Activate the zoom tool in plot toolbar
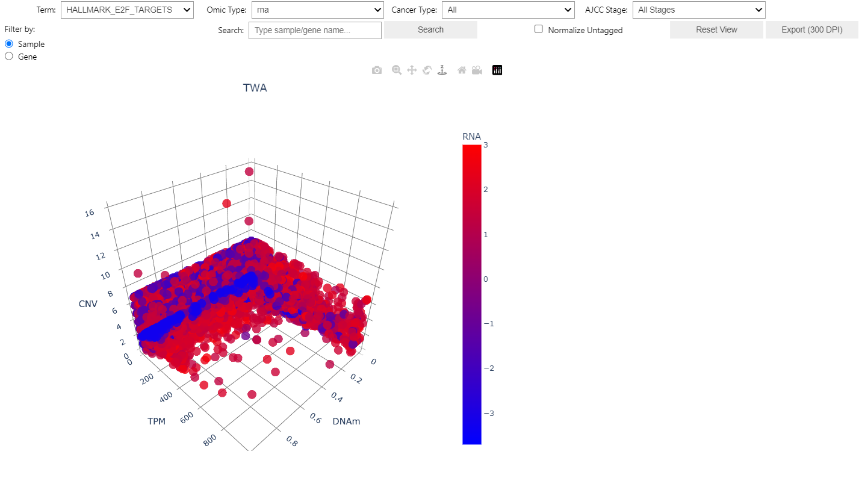868x478 pixels. click(x=397, y=70)
